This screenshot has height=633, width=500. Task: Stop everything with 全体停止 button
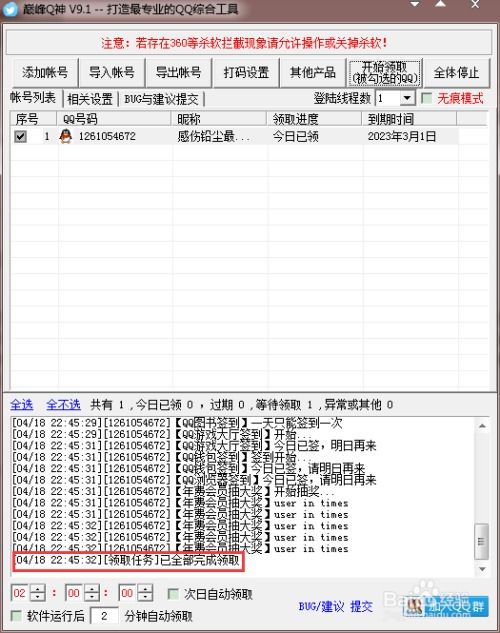[456, 73]
